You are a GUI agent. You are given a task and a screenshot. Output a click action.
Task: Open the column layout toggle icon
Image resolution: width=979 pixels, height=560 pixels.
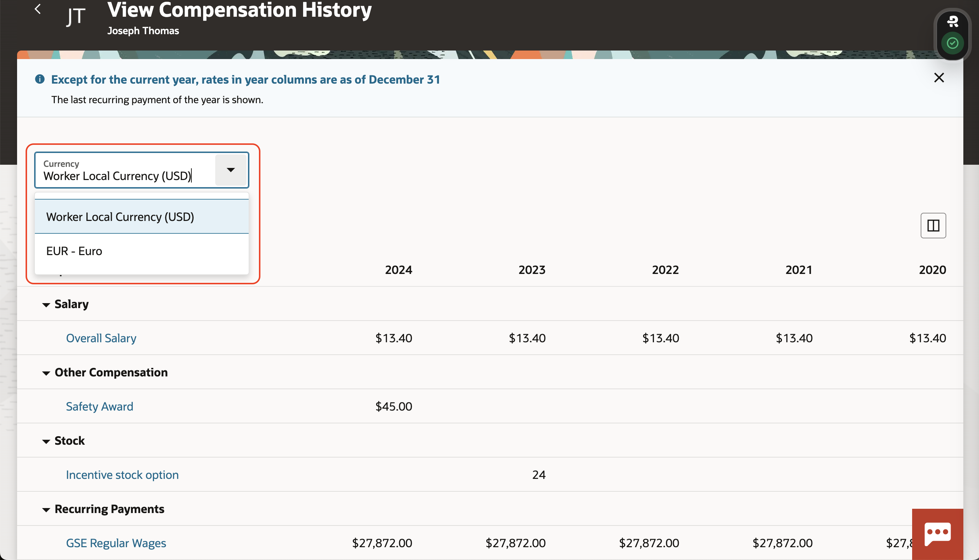pos(933,225)
